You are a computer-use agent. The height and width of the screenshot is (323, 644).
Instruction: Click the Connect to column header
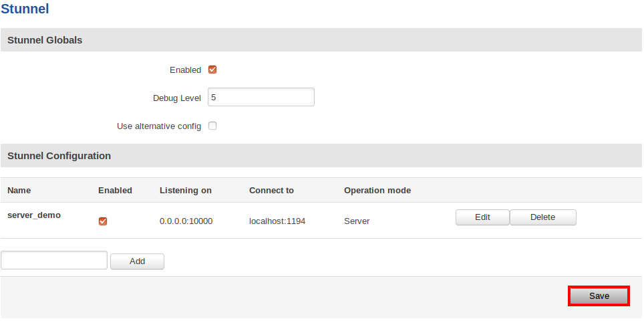[271, 191]
